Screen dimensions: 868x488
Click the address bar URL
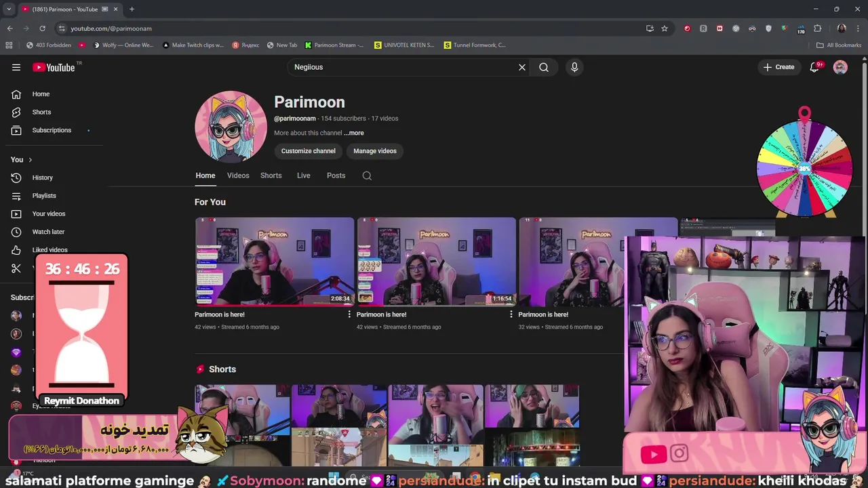pyautogui.click(x=111, y=28)
